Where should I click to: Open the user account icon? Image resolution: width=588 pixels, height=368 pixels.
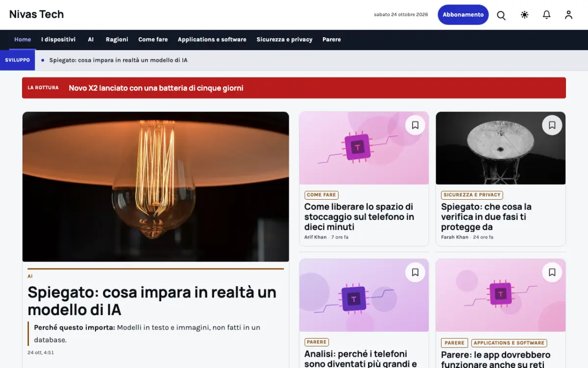point(568,15)
